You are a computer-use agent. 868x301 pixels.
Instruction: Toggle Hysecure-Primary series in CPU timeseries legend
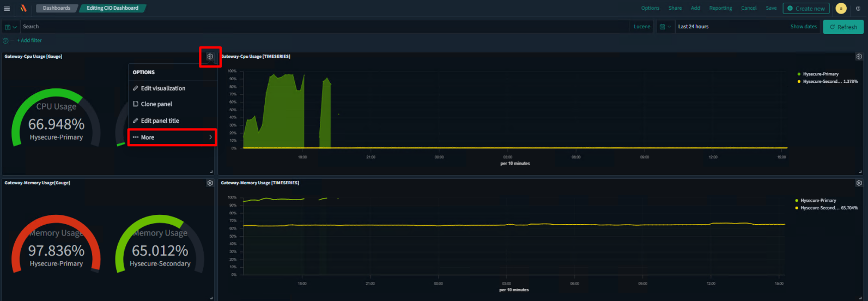tap(820, 74)
